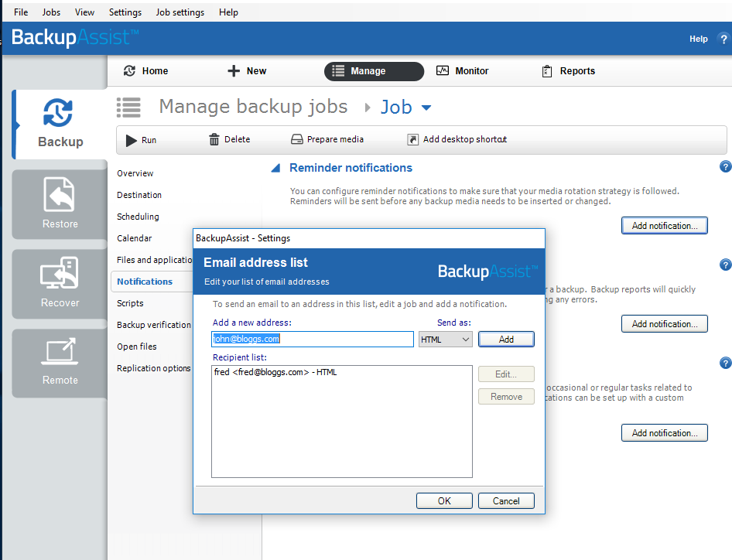Click the Edit... button
Viewport: 732px width, 560px height.
pos(506,374)
